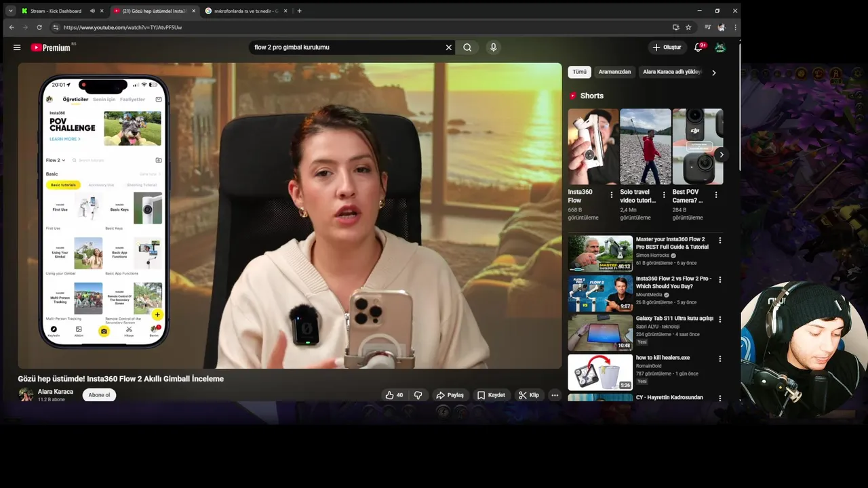Go to the YouTube Premium home logo
The height and width of the screenshot is (488, 868).
[x=51, y=47]
